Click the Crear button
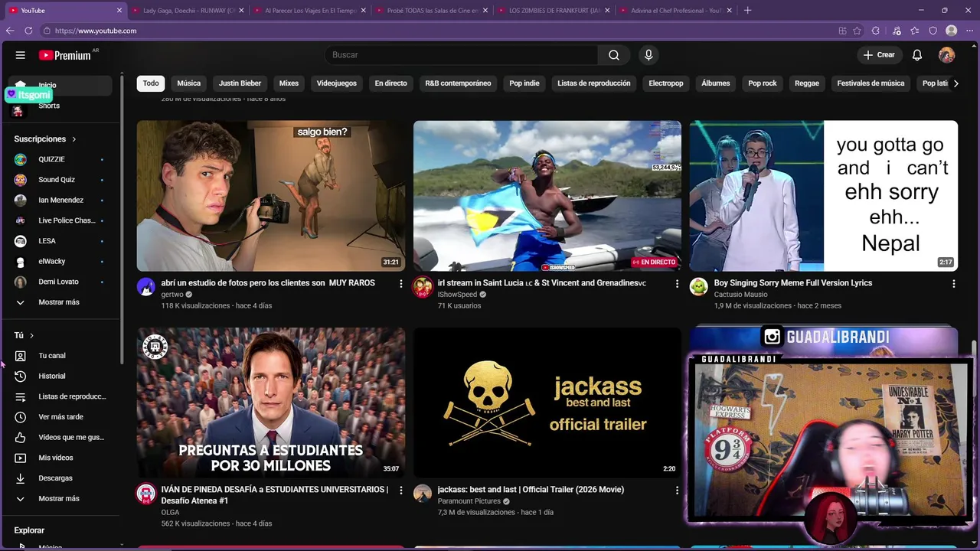The width and height of the screenshot is (980, 551). click(x=879, y=55)
